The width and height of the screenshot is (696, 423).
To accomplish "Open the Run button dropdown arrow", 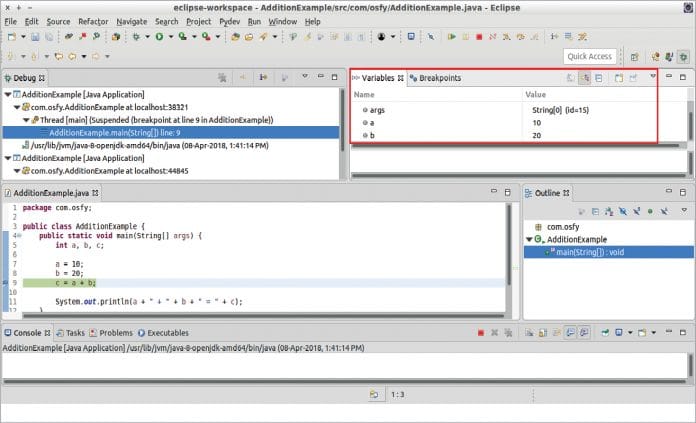I will coord(171,37).
